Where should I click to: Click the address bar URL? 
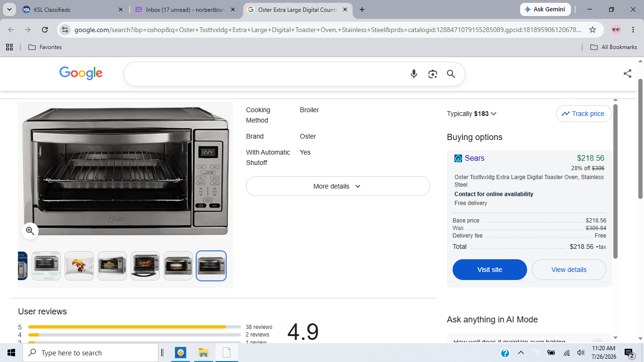click(x=328, y=30)
